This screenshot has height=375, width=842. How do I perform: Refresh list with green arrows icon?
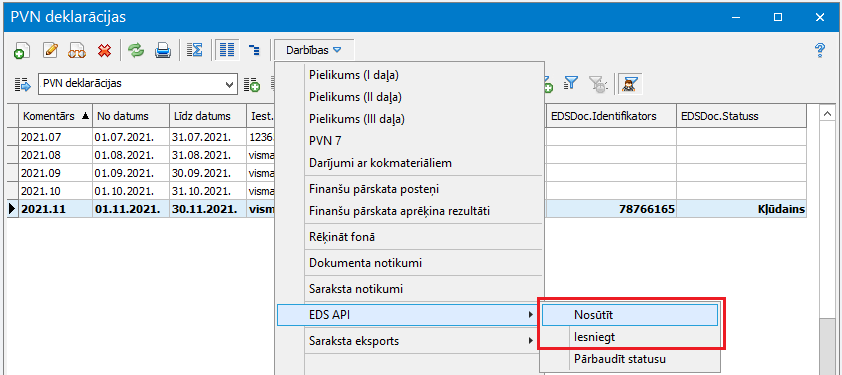tap(136, 51)
